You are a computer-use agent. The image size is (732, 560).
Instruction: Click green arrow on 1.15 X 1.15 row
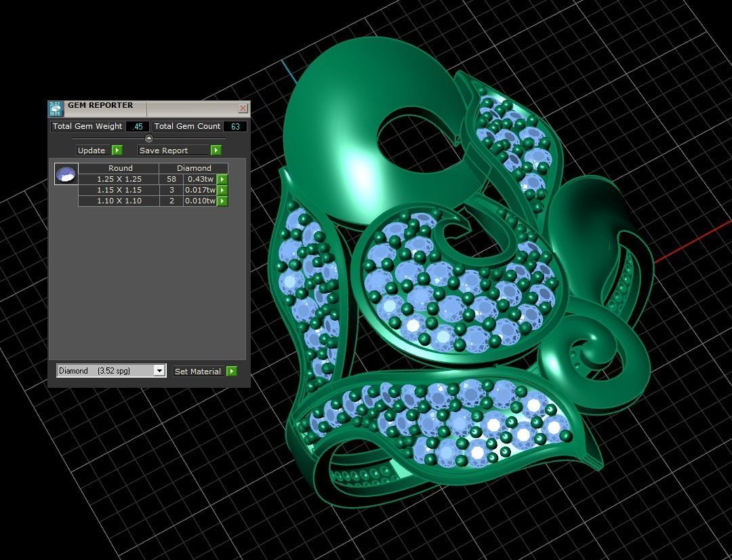point(223,190)
